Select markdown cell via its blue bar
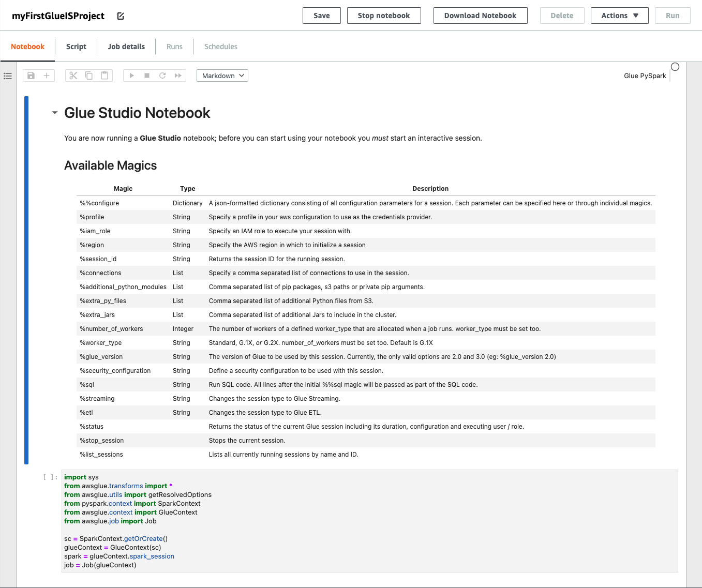Viewport: 702px width, 588px height. [26, 280]
